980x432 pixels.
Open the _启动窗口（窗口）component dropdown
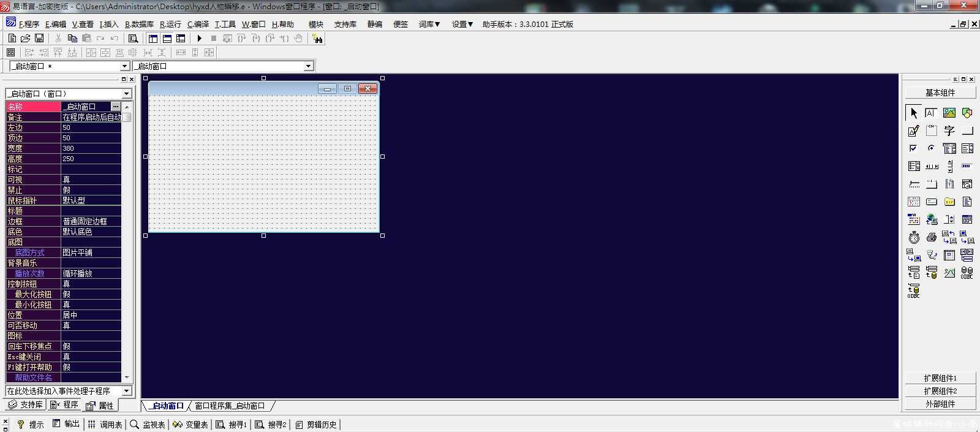coord(69,94)
